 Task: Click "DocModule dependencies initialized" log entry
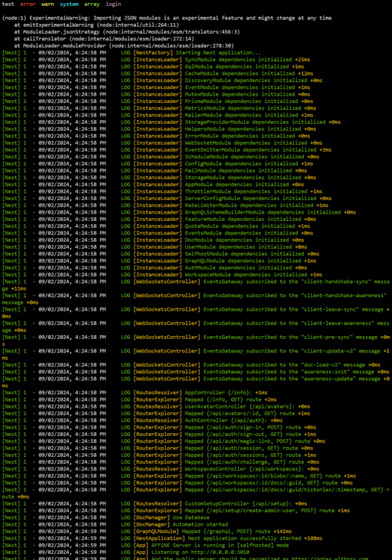[x=244, y=240]
